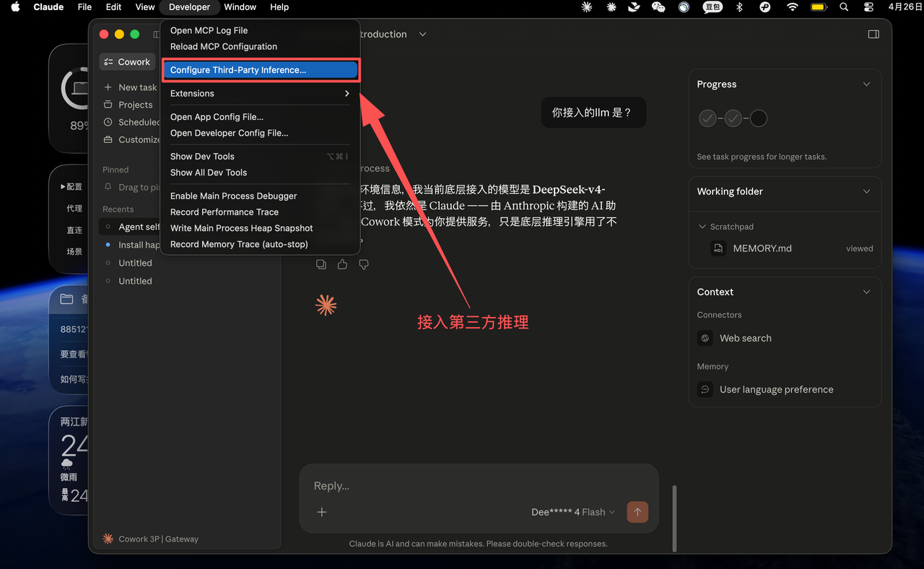This screenshot has width=924, height=569.
Task: Open the View menu
Action: click(x=145, y=7)
